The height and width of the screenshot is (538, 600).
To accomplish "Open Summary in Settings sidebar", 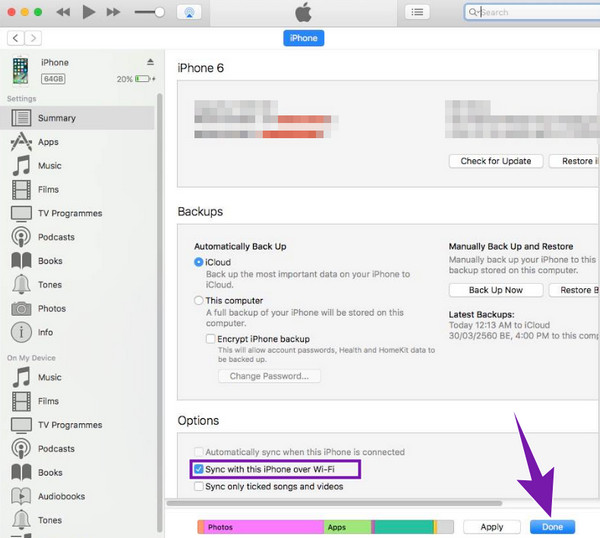I will 77,118.
